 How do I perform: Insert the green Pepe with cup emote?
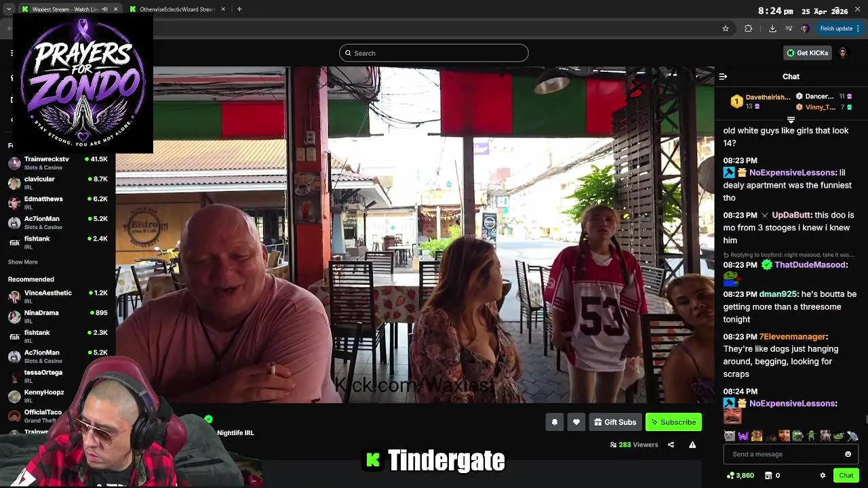797,436
